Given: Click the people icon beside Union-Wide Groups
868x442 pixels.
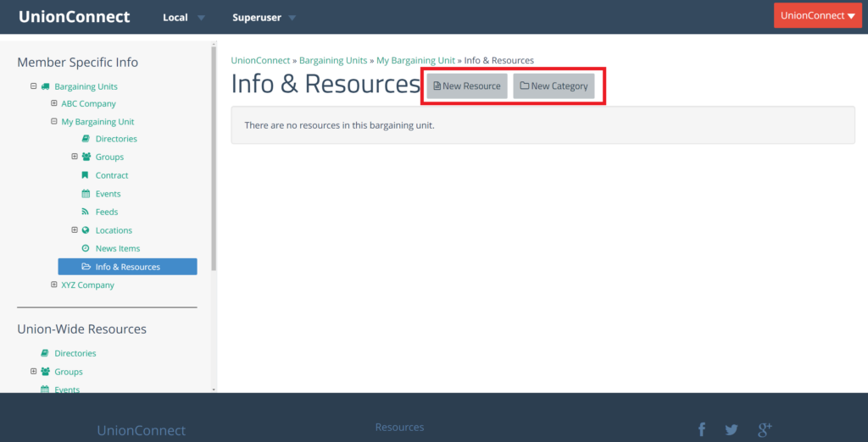Looking at the screenshot, I should coord(45,372).
